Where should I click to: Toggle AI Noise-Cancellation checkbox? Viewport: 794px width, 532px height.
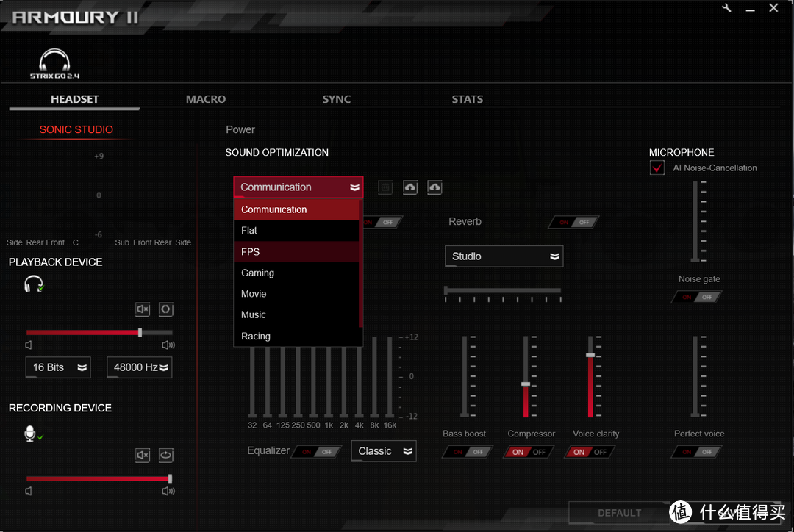[657, 168]
